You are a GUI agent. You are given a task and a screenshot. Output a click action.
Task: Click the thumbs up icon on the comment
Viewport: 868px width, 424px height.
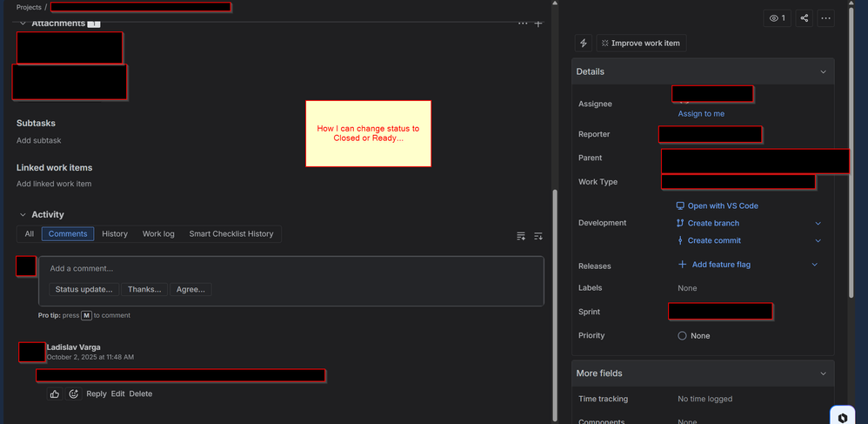coord(55,394)
